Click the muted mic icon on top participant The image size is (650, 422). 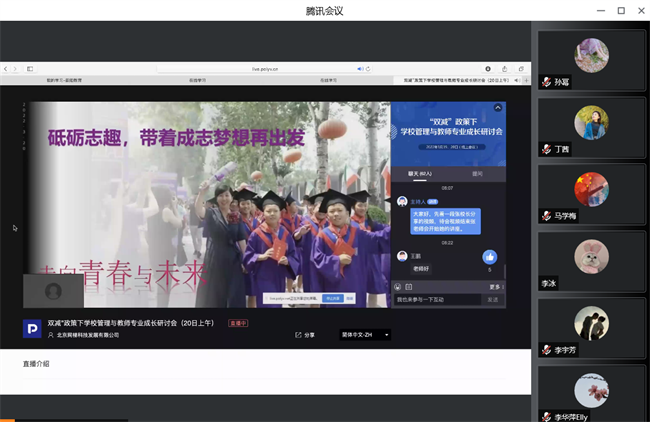tap(546, 82)
